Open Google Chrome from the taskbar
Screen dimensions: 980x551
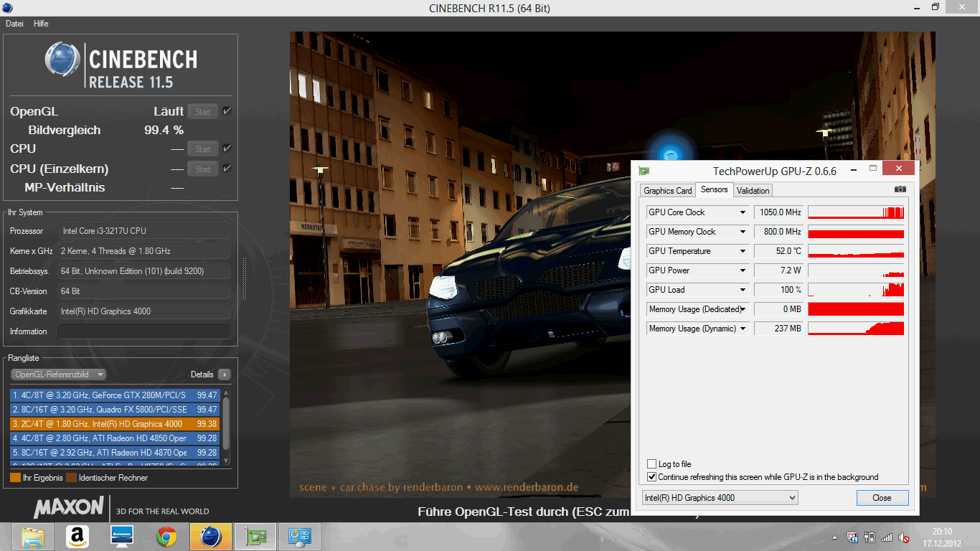[166, 536]
